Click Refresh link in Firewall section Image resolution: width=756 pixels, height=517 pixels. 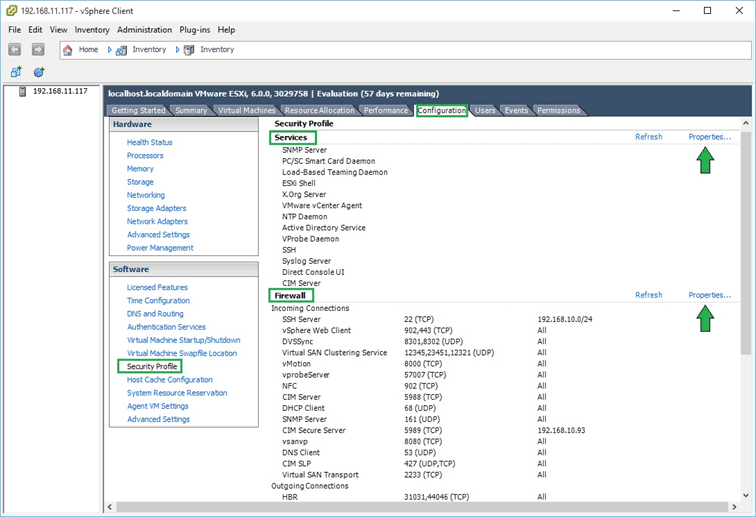648,295
